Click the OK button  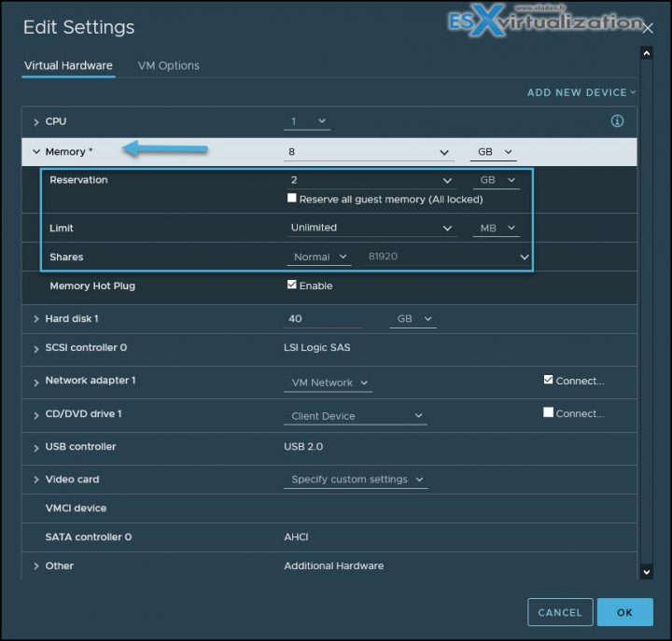tap(624, 612)
